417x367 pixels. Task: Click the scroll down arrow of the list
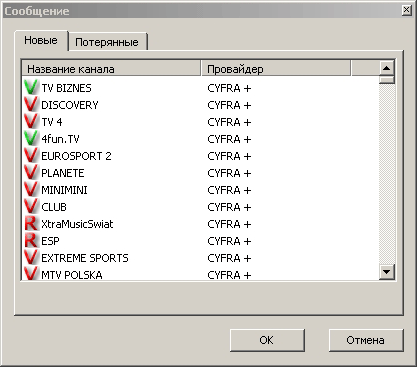tap(387, 272)
